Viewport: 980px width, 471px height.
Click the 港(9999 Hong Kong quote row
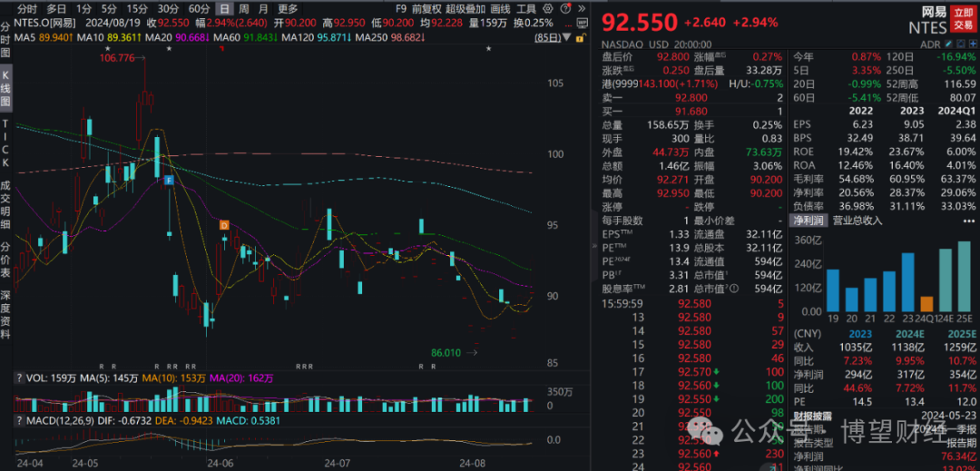(692, 83)
